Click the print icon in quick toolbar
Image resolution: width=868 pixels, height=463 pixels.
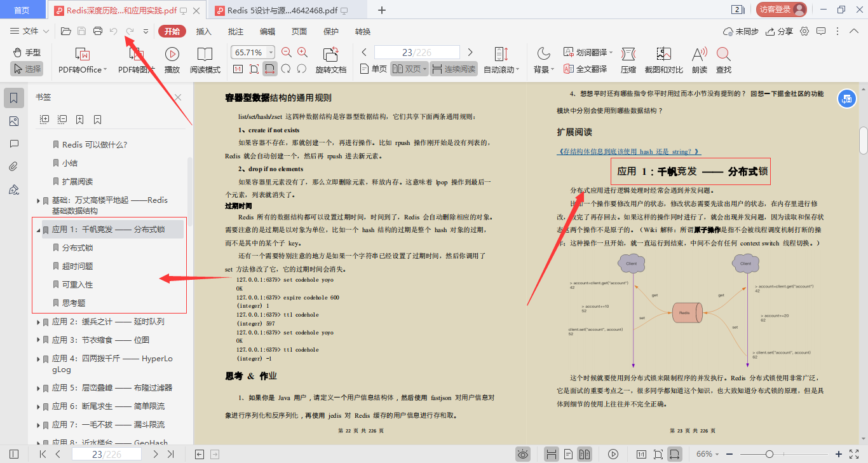click(x=98, y=31)
